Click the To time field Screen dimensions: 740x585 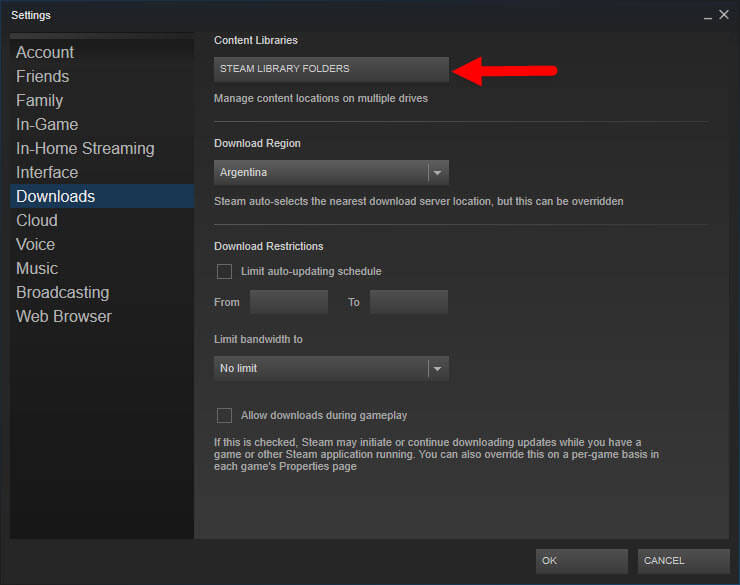click(x=409, y=302)
